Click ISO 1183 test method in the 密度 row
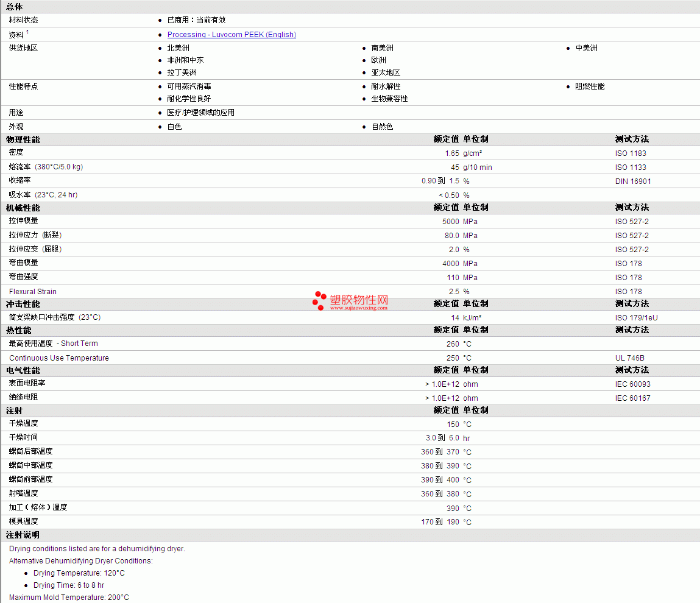The width and height of the screenshot is (700, 603). tap(631, 153)
